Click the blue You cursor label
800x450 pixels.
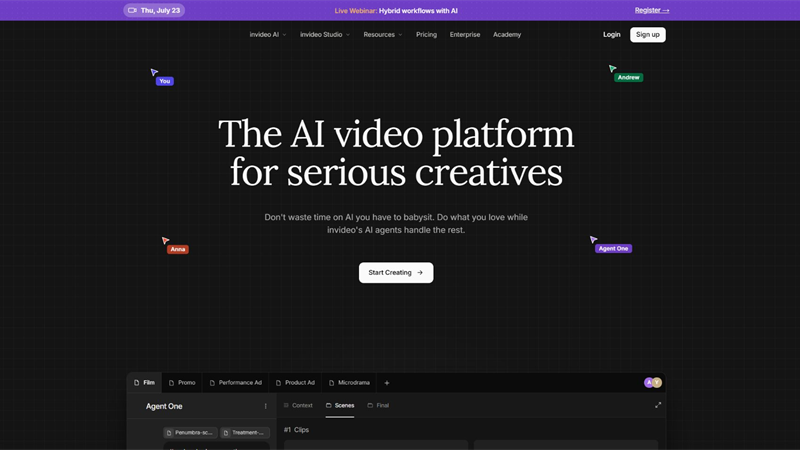pyautogui.click(x=164, y=81)
